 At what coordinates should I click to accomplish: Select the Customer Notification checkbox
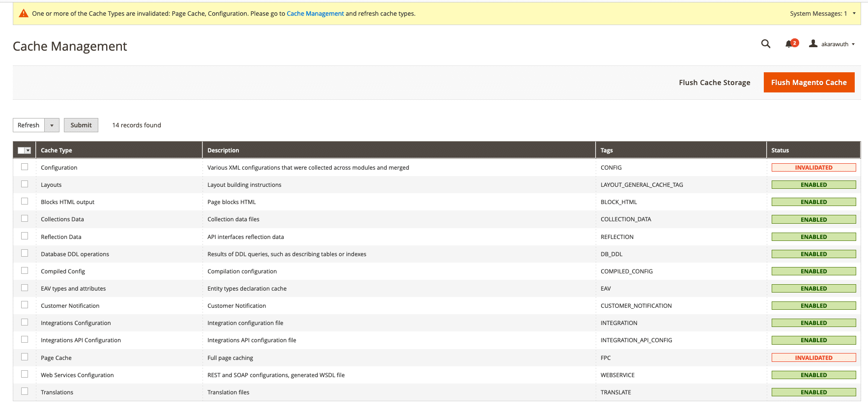pos(25,305)
